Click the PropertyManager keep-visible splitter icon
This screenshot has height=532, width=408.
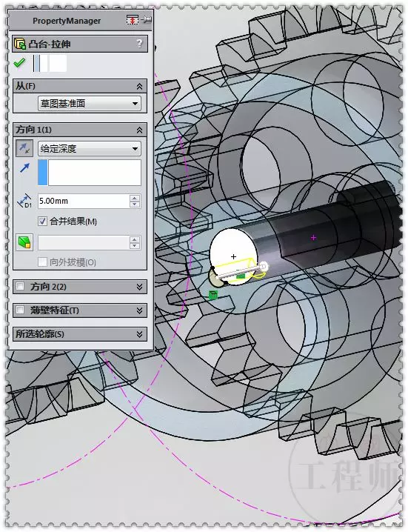pyautogui.click(x=133, y=20)
